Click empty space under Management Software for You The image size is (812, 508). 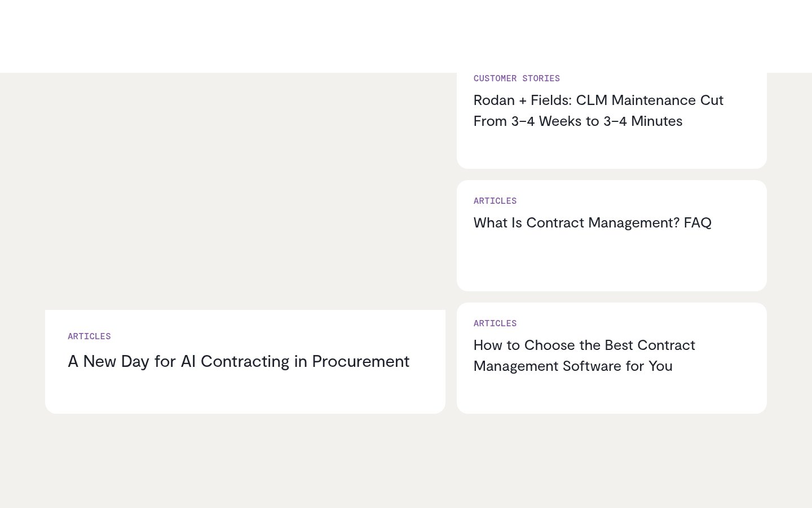pos(612,394)
